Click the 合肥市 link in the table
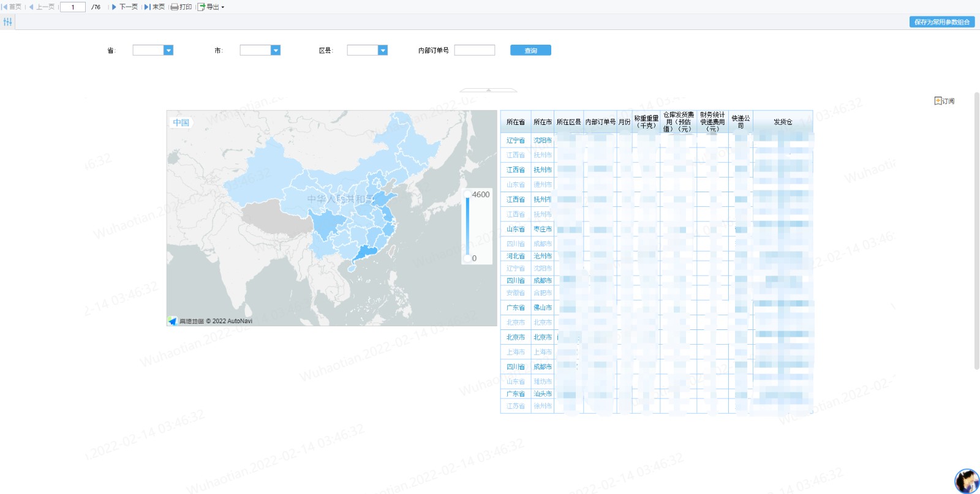The image size is (980, 494). 543,293
